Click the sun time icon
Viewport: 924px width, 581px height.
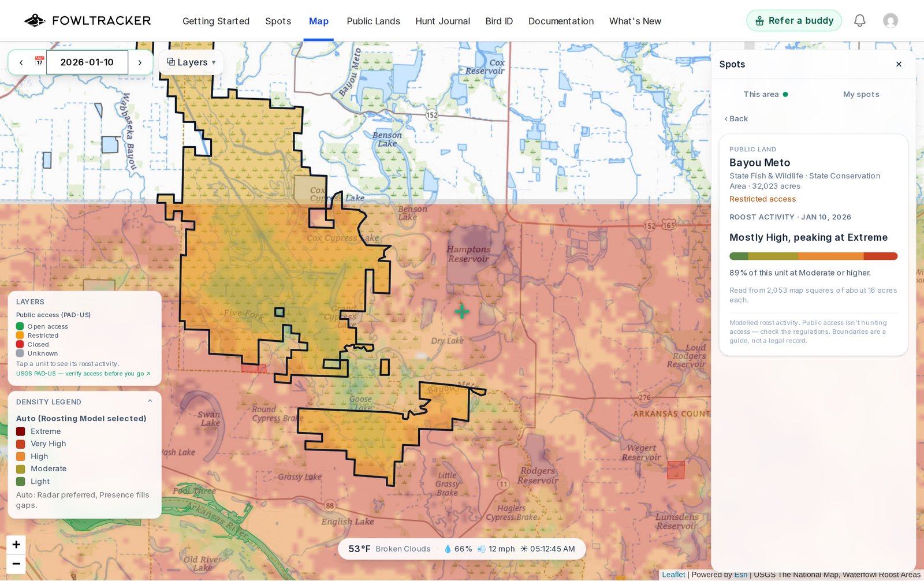coord(524,549)
